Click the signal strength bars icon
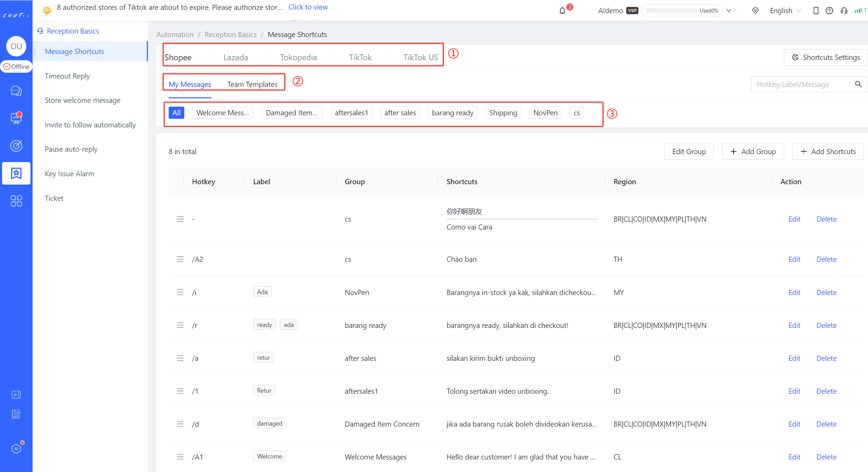 tap(858, 10)
